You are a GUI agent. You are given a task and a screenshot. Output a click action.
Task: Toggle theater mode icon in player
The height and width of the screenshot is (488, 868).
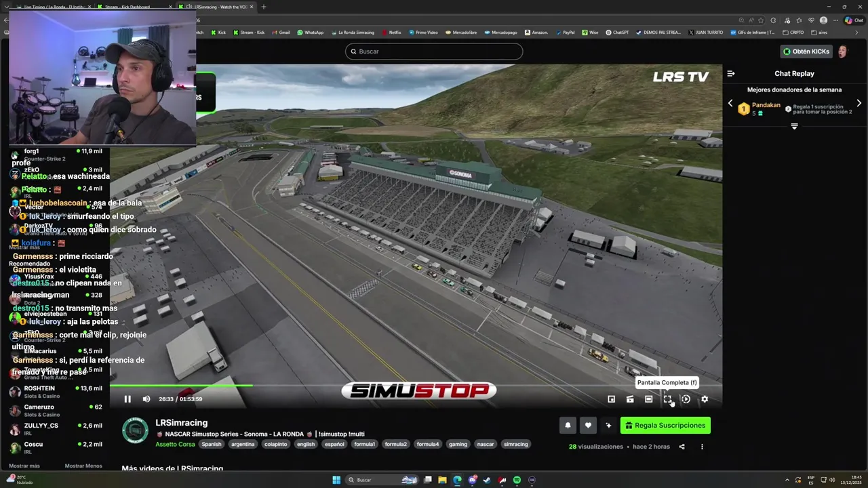click(649, 399)
